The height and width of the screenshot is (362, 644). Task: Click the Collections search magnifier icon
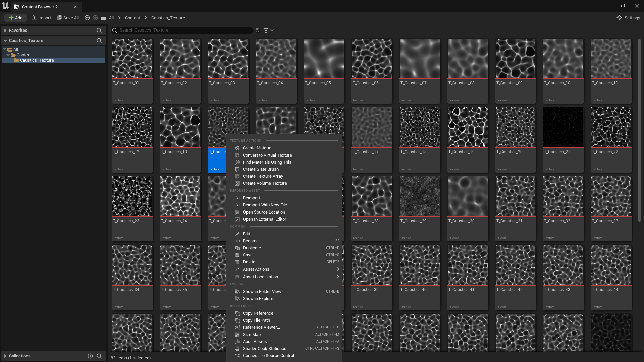coord(99,356)
